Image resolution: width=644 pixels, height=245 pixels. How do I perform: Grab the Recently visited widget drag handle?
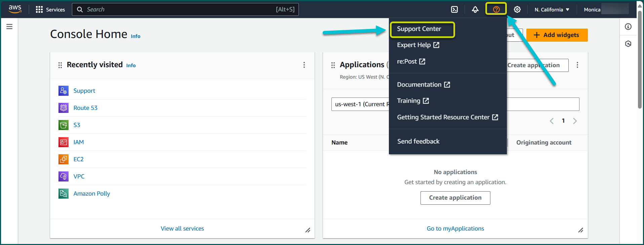60,65
